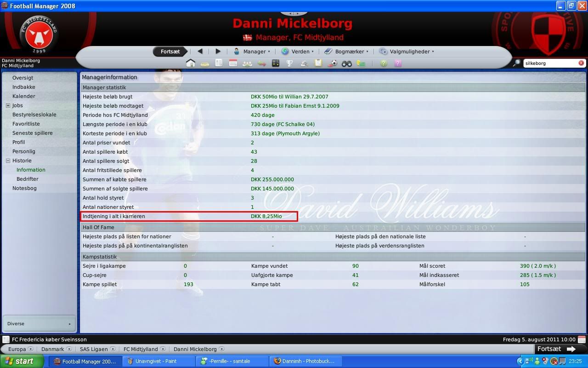Click the Fabian Ernst transfer record link

pos(295,106)
